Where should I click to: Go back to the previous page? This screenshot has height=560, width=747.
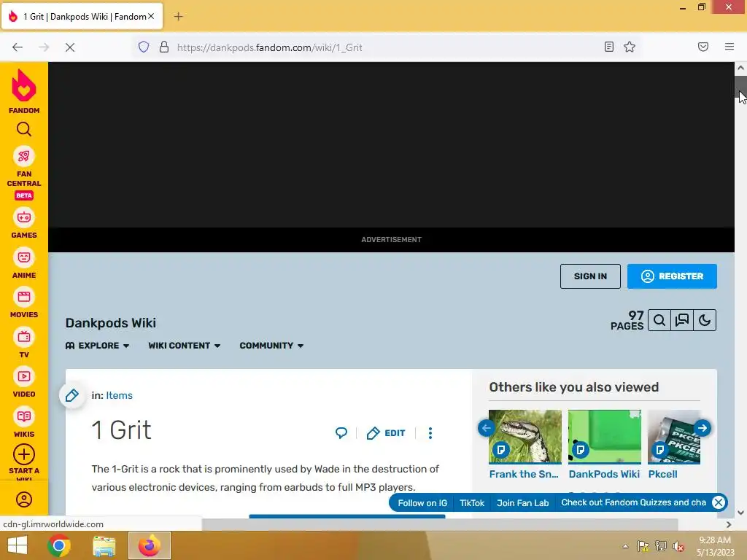tap(18, 47)
